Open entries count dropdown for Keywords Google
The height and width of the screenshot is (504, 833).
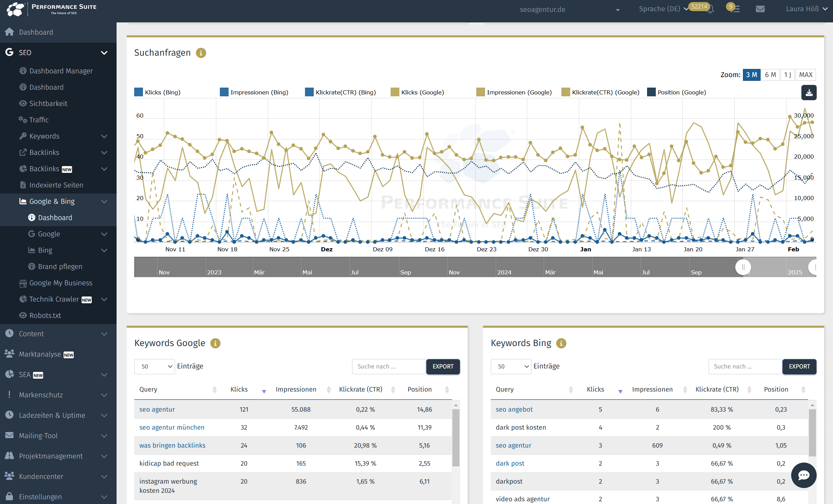155,366
